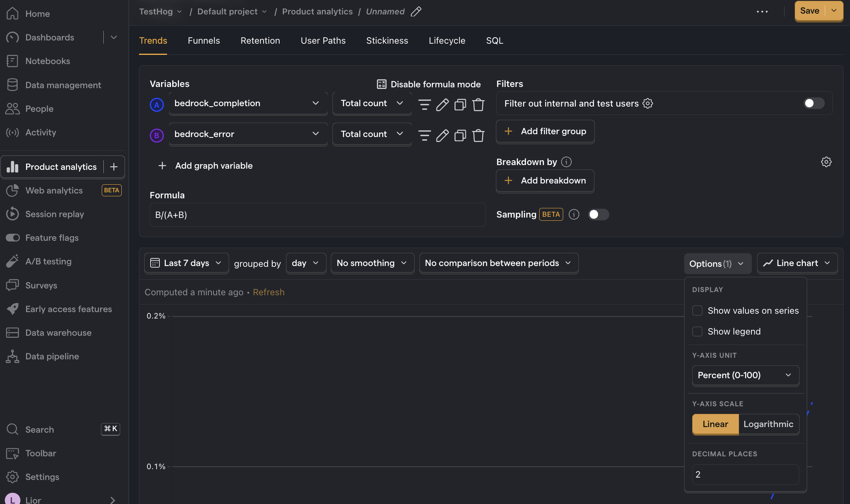Enable the Sampling switch

pyautogui.click(x=598, y=214)
